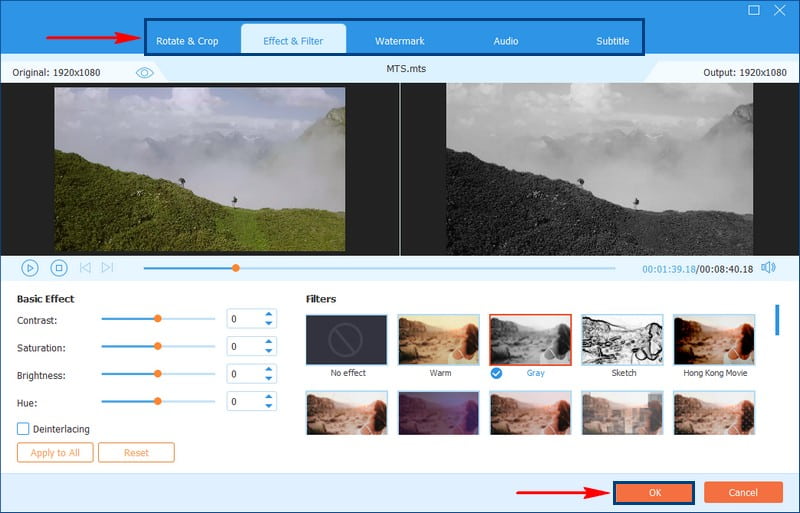This screenshot has width=800, height=513.
Task: Click the blue checkmark beside Gray
Action: [496, 373]
